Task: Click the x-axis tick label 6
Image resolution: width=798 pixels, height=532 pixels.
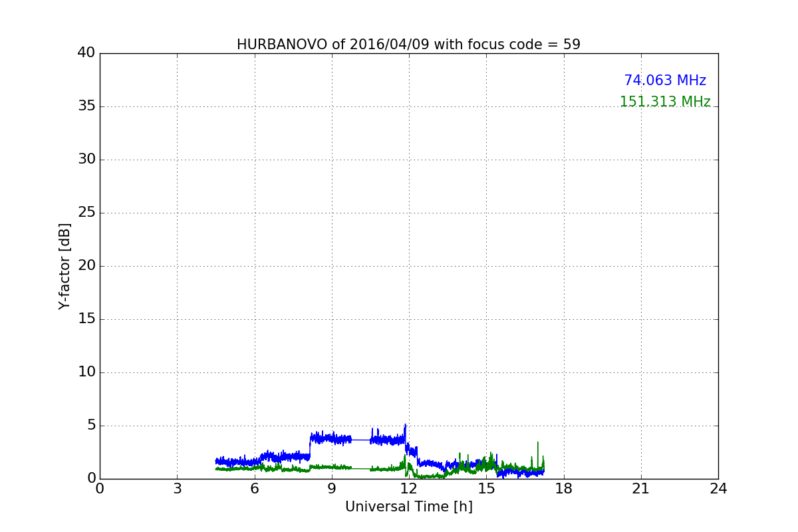Action: pos(254,489)
